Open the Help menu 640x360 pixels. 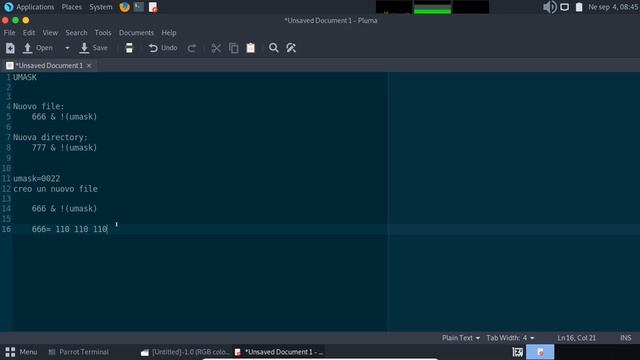(169, 33)
